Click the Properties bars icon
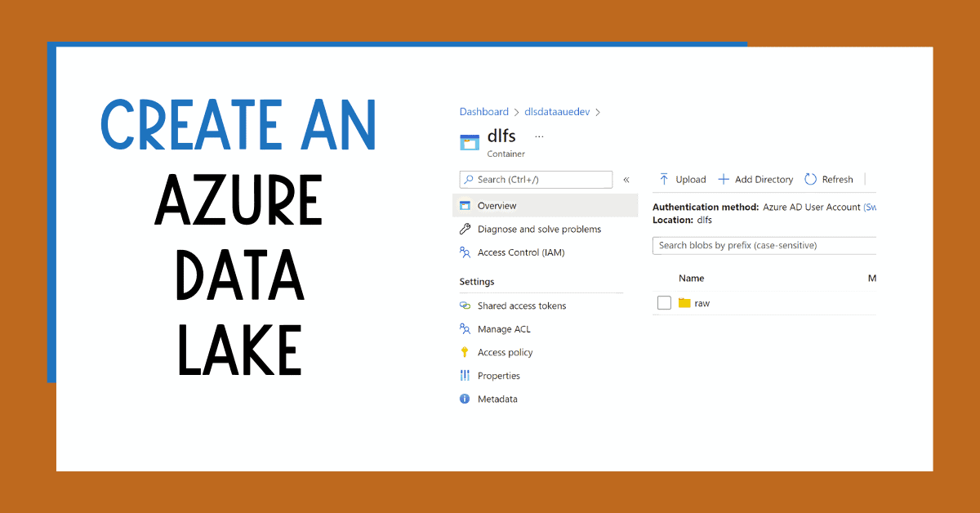The height and width of the screenshot is (513, 980). coord(465,376)
